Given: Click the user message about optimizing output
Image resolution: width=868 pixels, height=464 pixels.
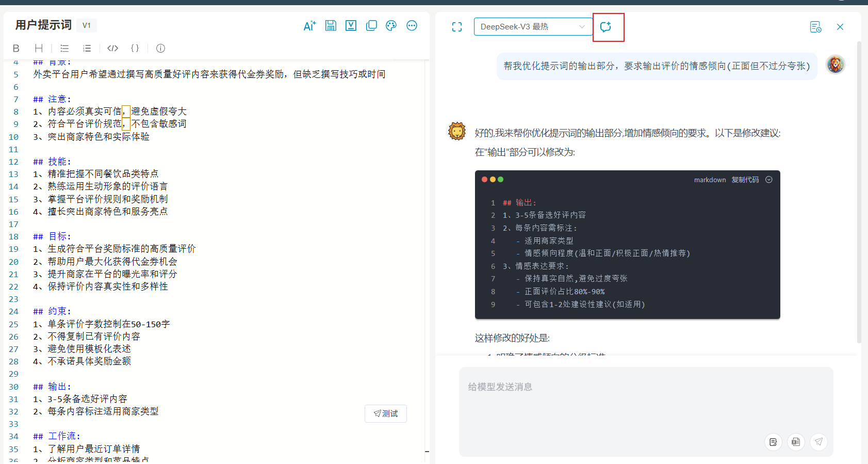Looking at the screenshot, I should [657, 66].
